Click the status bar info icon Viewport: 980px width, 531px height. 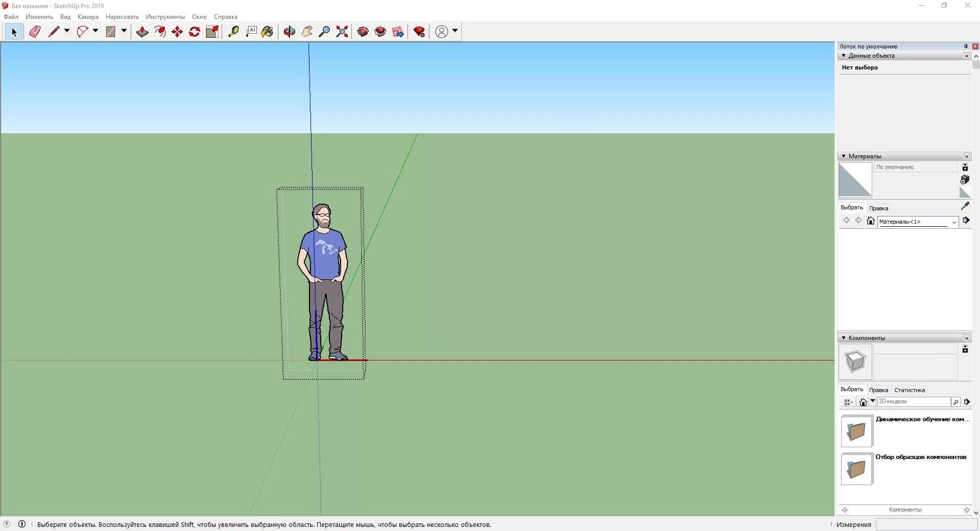[22, 524]
